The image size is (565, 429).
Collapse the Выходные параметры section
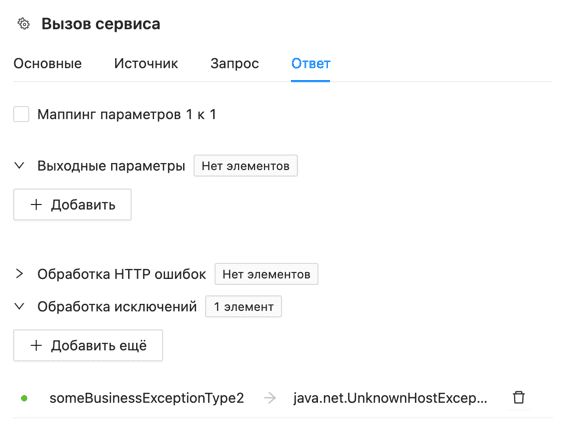[19, 166]
